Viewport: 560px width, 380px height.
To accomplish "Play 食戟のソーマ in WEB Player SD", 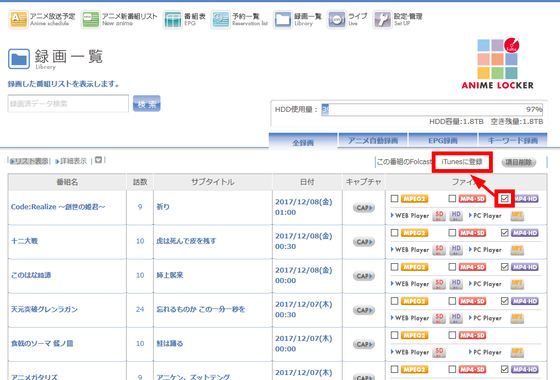I will [x=439, y=352].
